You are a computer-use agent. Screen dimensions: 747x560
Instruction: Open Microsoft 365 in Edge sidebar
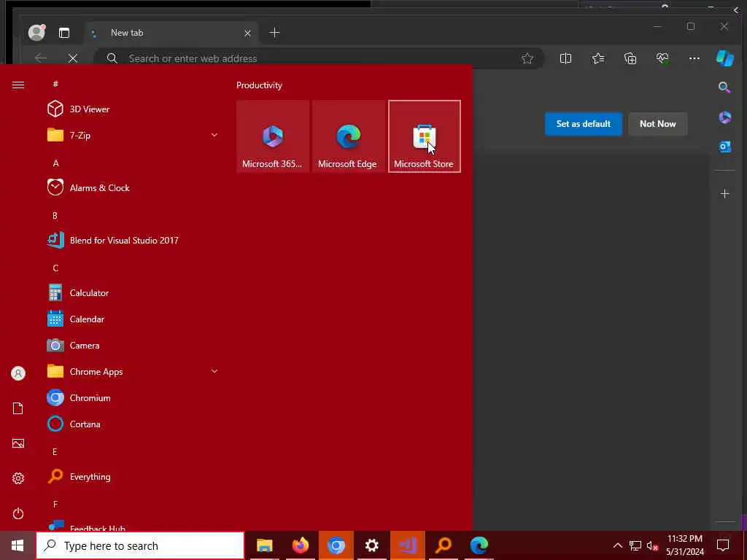(724, 117)
